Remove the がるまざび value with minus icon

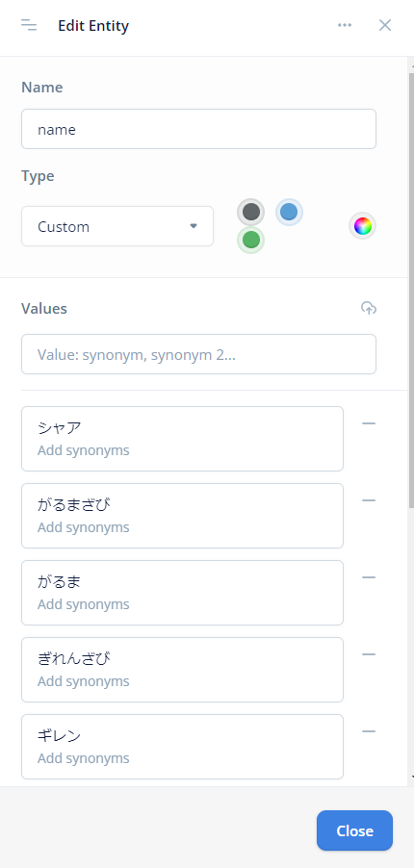[369, 500]
